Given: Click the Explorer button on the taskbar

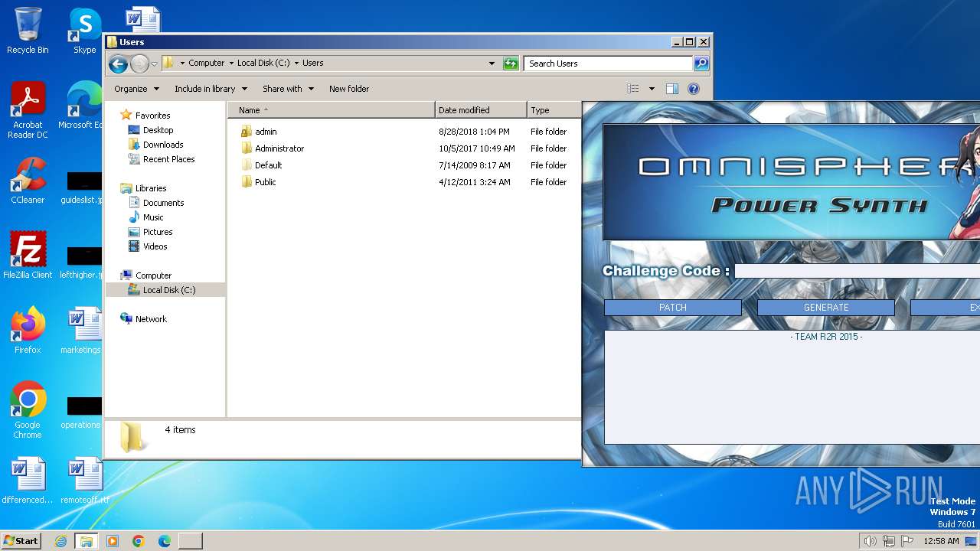Looking at the screenshot, I should 87,541.
